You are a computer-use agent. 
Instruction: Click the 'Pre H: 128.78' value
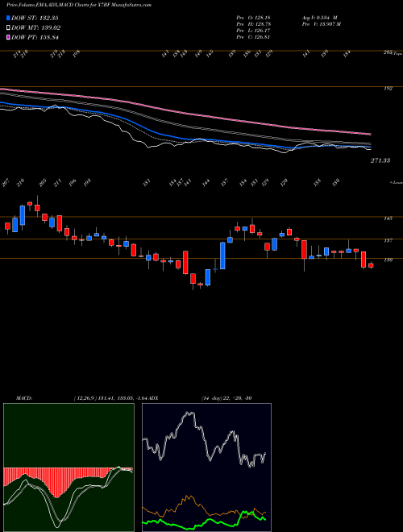(x=253, y=24)
